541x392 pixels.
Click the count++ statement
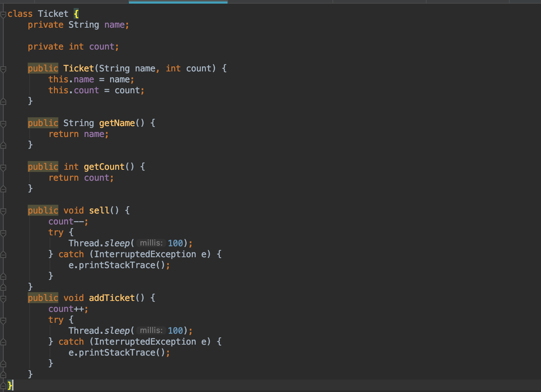click(x=68, y=309)
